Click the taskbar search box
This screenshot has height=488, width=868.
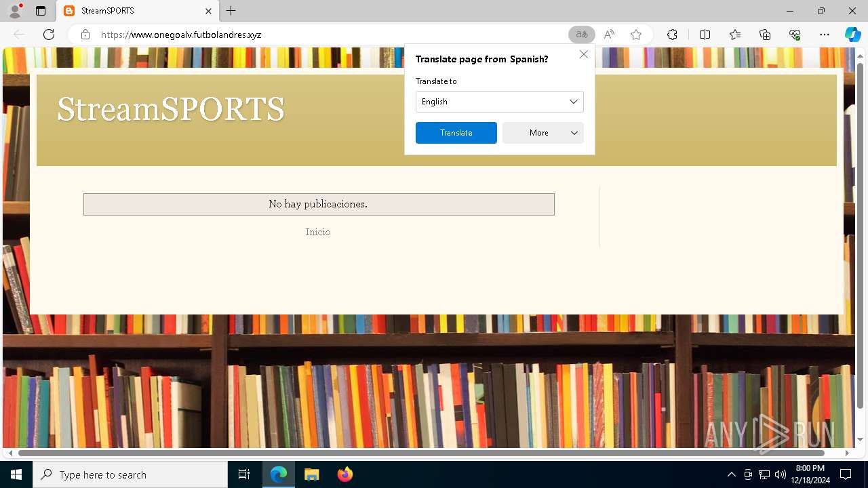(x=130, y=474)
